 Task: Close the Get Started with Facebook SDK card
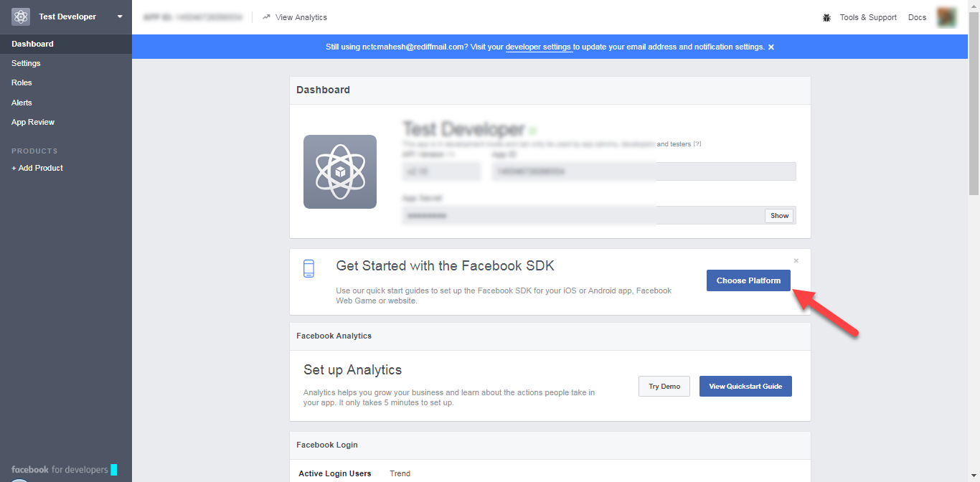click(x=796, y=260)
